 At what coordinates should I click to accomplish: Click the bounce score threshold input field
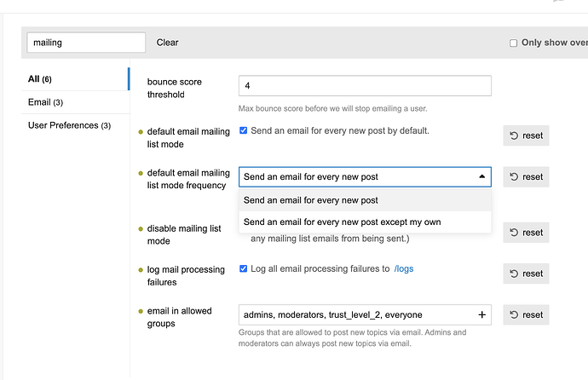[x=365, y=86]
